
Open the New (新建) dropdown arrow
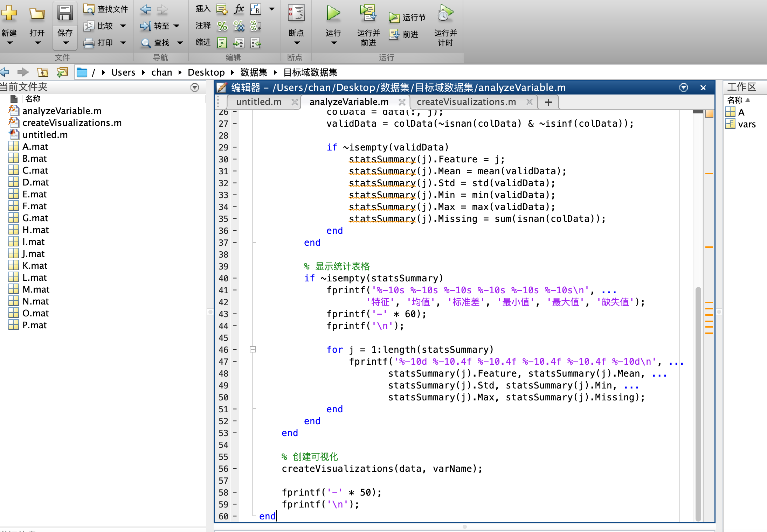tap(9, 43)
